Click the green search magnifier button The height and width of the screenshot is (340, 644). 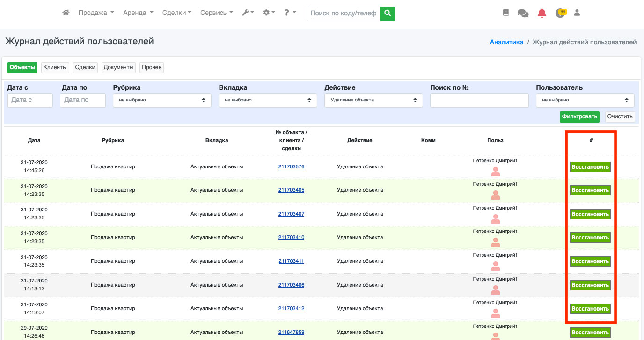tap(387, 14)
